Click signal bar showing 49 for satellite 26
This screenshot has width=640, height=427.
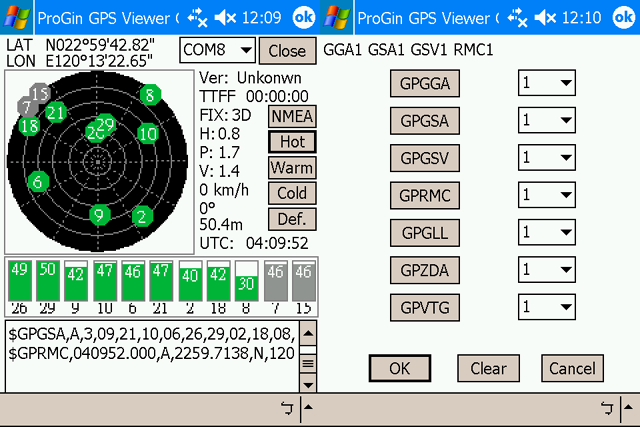pos(20,281)
